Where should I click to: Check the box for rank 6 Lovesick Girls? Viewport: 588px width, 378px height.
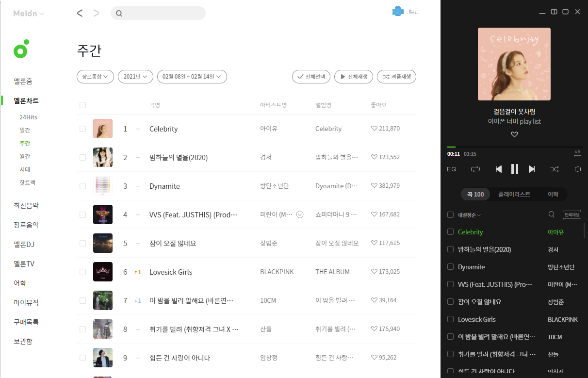pos(82,272)
